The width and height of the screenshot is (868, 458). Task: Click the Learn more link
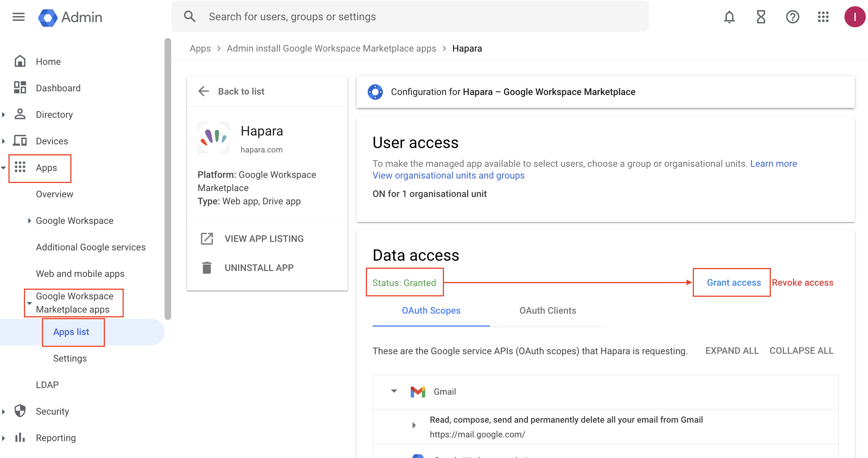pyautogui.click(x=773, y=163)
